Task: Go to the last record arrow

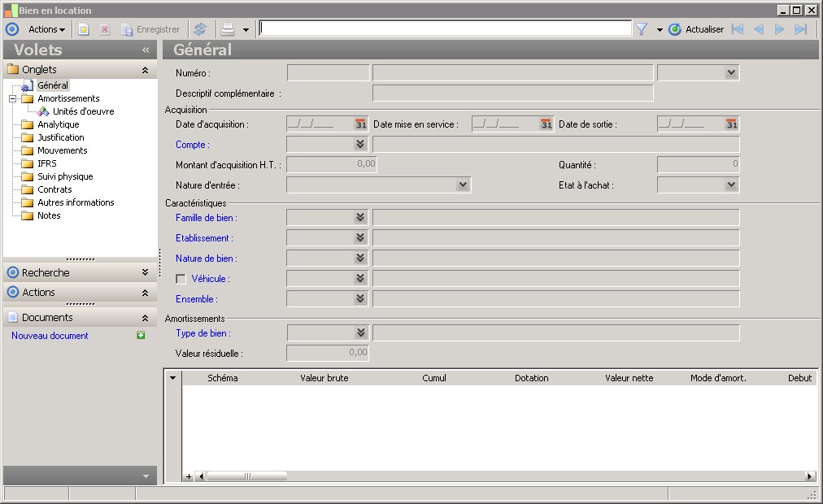Action: (x=801, y=29)
